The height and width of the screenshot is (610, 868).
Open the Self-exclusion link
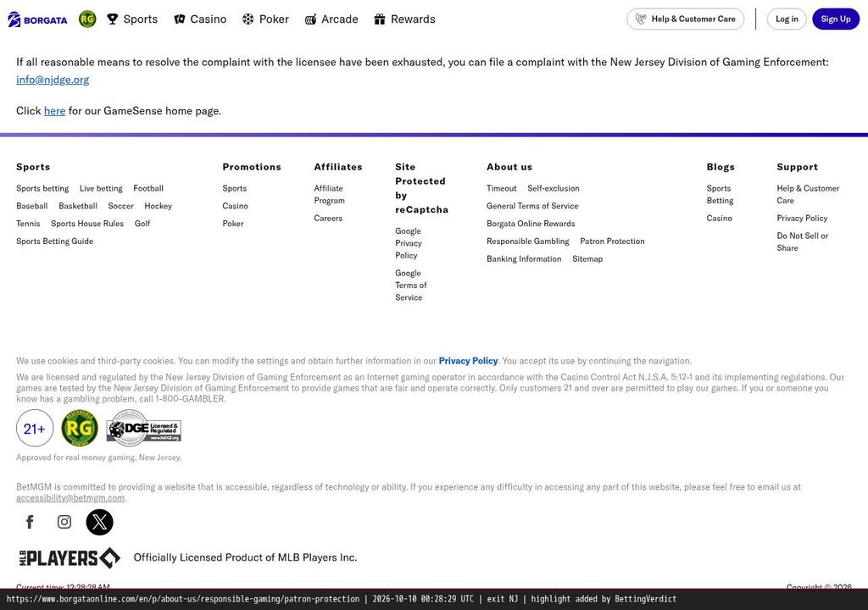click(554, 188)
